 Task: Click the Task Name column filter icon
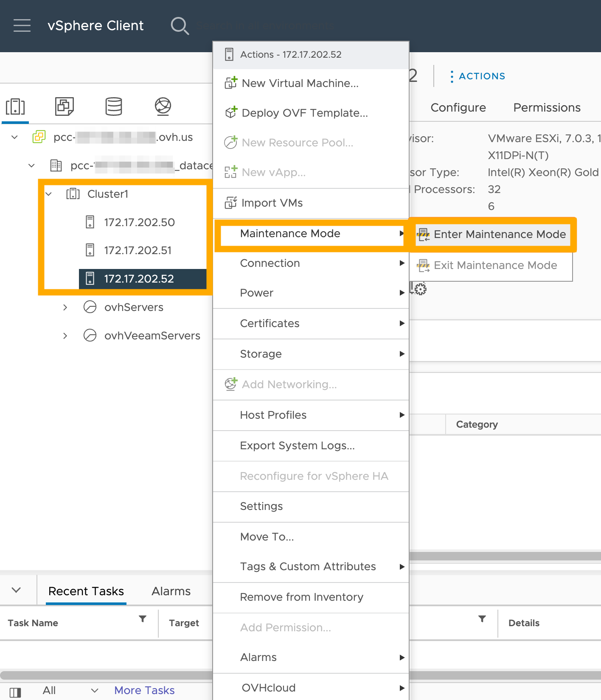pos(143,619)
